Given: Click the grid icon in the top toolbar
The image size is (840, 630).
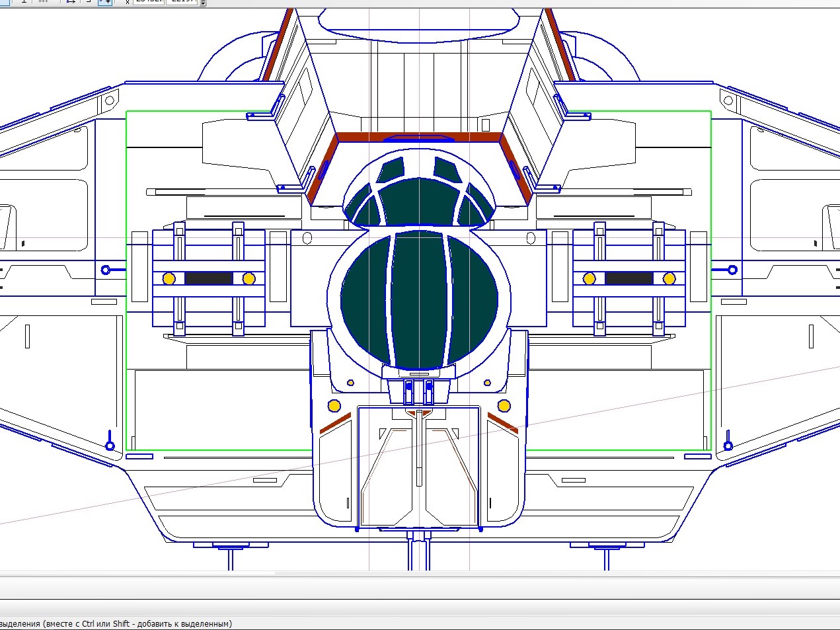Looking at the screenshot, I should click(44, 2).
